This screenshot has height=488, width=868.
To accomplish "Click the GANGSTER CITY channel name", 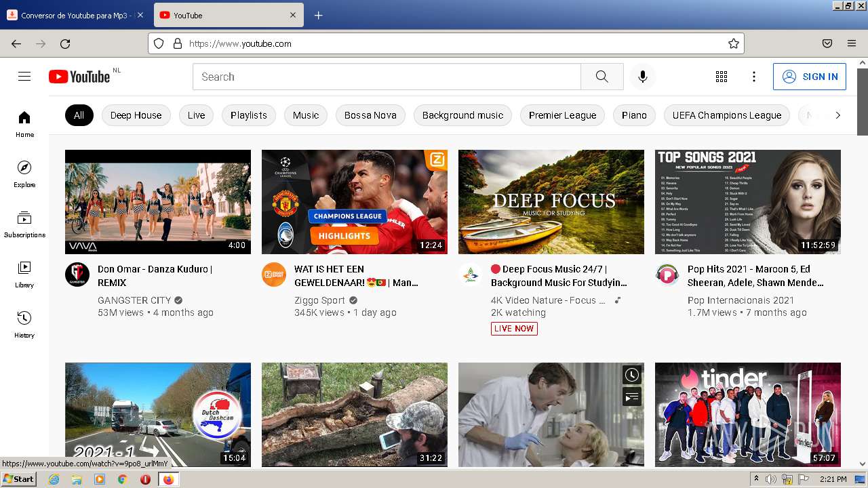I will click(134, 300).
